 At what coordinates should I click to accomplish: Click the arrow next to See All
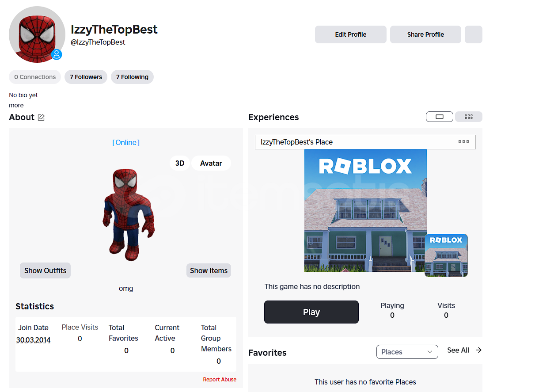[478, 350]
